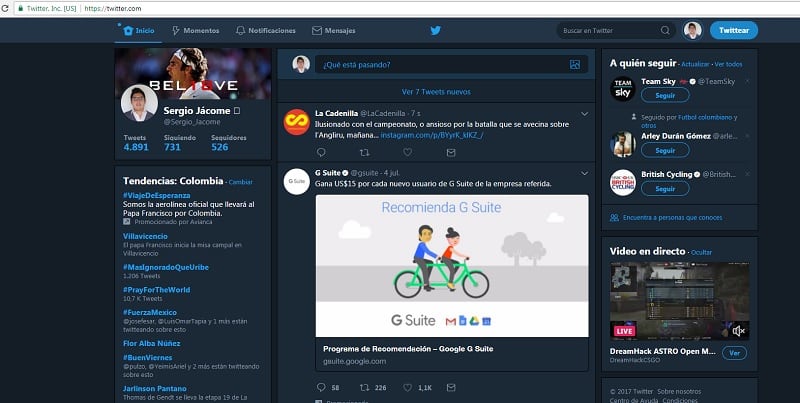Open the Flor Alba Nuñez trend
Viewport: 800px width, 403px height.
pyautogui.click(x=152, y=343)
